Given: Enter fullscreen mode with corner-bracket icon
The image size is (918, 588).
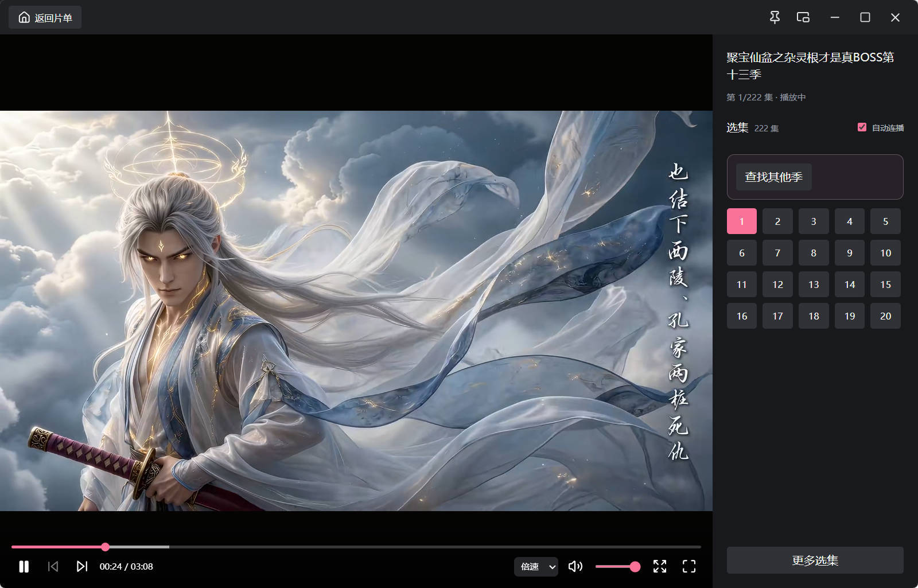Looking at the screenshot, I should click(x=689, y=567).
